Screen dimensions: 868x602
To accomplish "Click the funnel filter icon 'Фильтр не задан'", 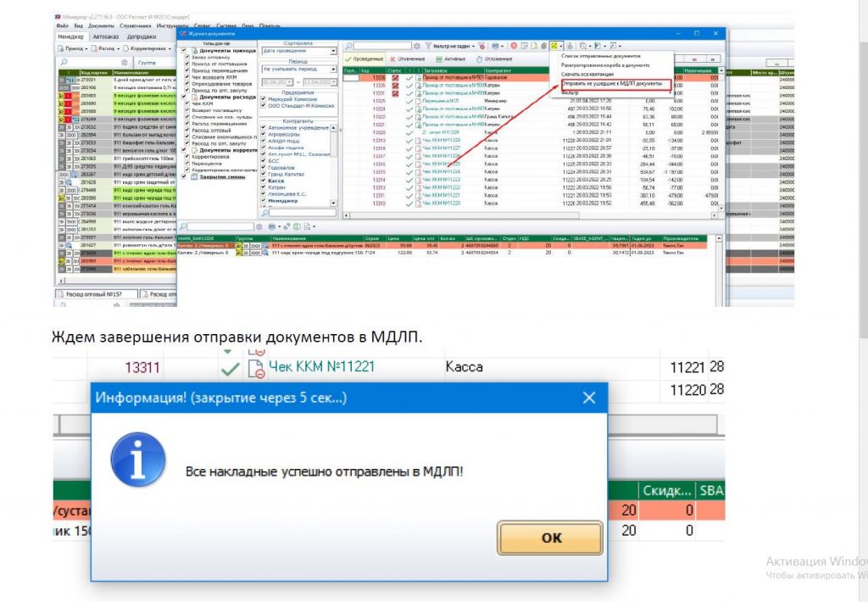I will coord(427,45).
